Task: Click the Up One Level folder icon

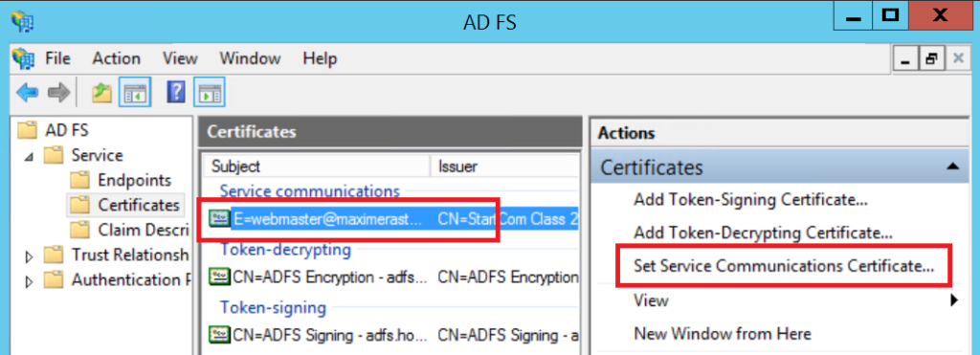Action: point(101,94)
